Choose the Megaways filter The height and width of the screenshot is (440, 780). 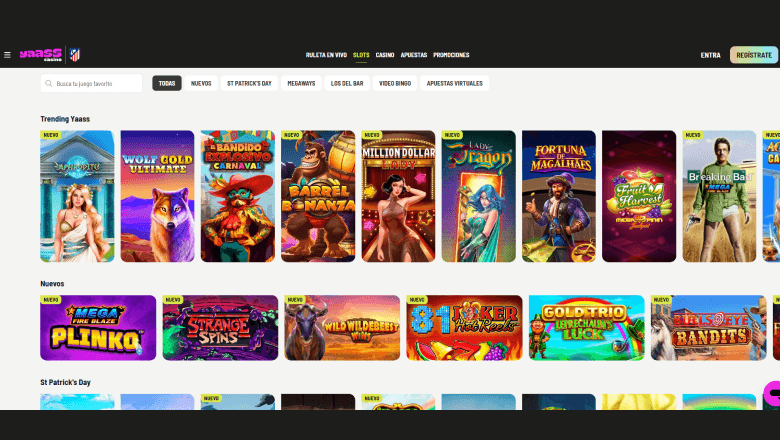pyautogui.click(x=300, y=83)
